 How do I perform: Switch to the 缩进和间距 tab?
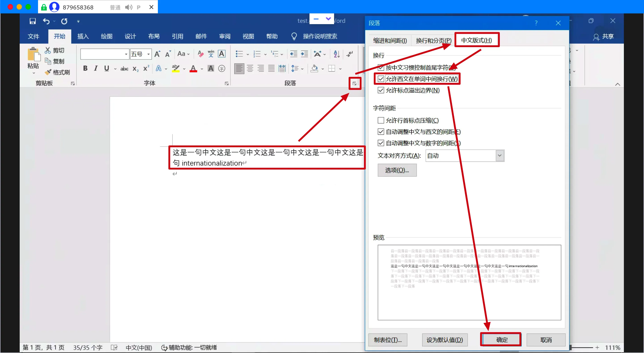point(390,40)
